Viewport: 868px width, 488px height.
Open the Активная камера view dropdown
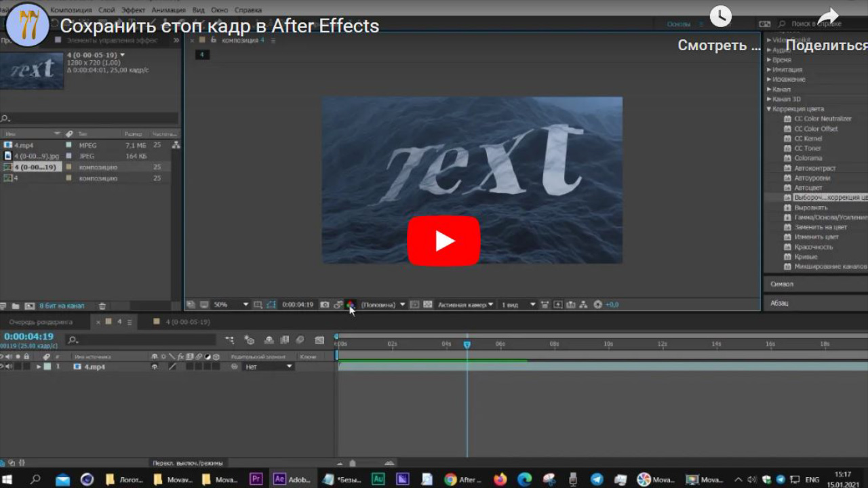coord(465,305)
